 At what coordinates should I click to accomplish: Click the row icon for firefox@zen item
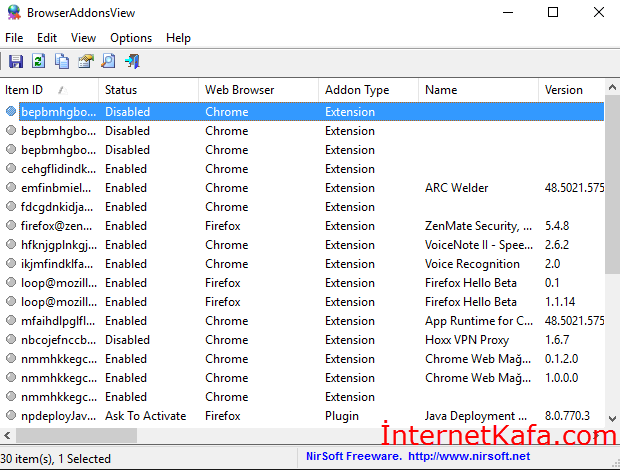coord(11,226)
